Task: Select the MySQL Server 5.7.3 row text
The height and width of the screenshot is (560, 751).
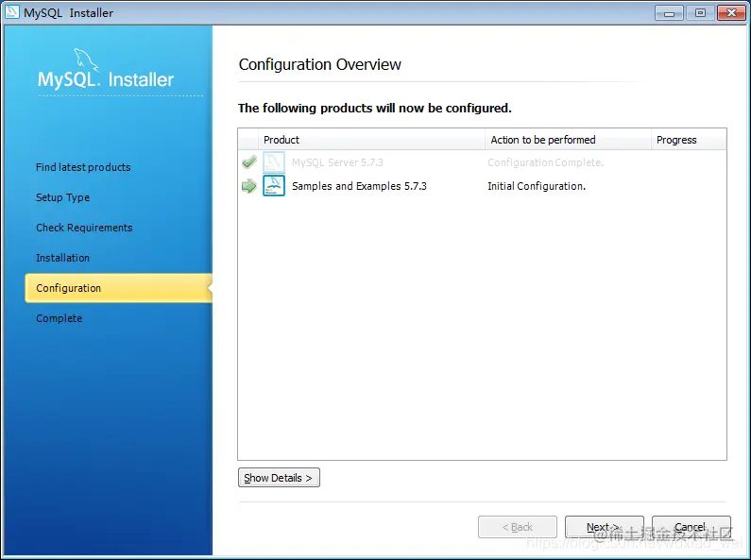Action: (337, 162)
